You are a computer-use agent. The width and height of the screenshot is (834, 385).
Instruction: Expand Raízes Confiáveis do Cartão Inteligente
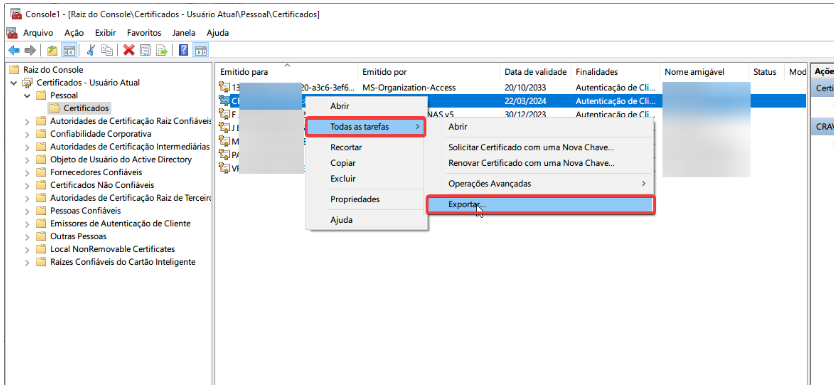click(x=27, y=262)
